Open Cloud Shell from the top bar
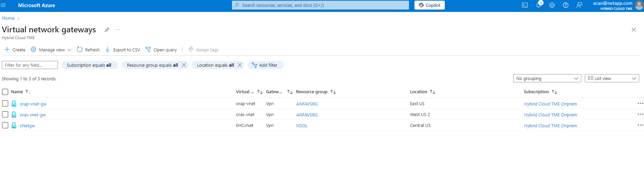Screen dimensions: 644x196 525,5
